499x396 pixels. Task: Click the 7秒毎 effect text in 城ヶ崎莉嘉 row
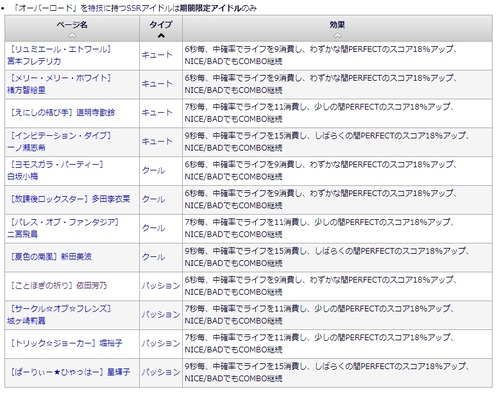click(x=319, y=315)
